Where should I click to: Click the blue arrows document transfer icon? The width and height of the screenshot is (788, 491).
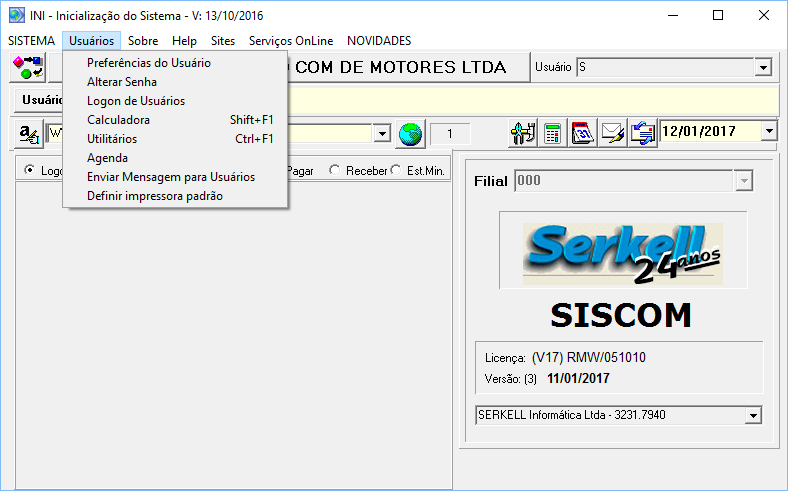(x=643, y=134)
